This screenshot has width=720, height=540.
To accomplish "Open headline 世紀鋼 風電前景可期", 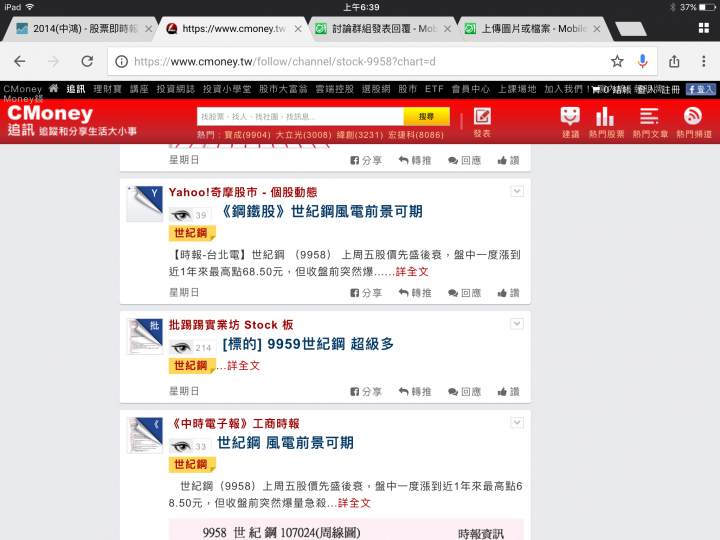I will pyautogui.click(x=285, y=443).
